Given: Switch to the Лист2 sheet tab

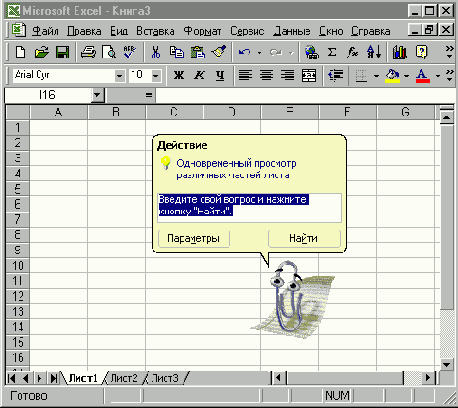Looking at the screenshot, I should [124, 378].
